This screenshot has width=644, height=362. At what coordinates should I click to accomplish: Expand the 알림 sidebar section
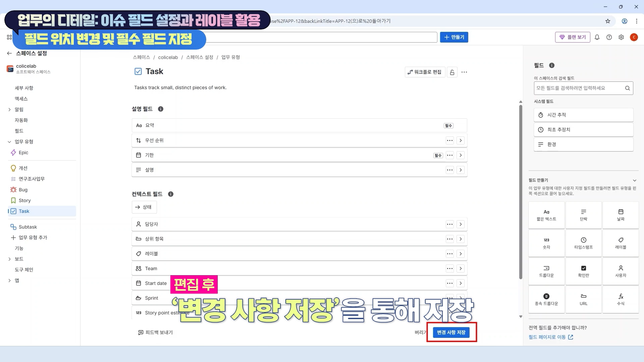pyautogui.click(x=9, y=110)
